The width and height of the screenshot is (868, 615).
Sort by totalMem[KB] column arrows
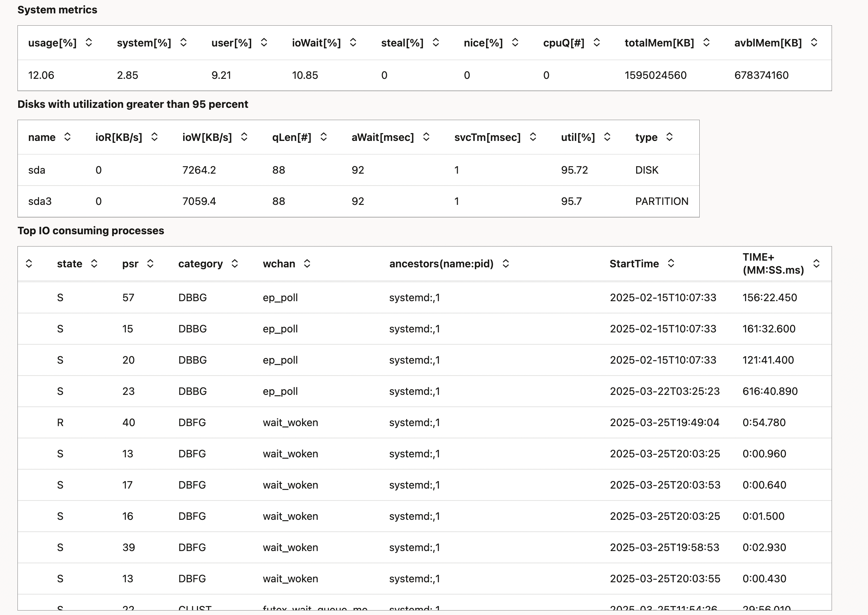(706, 42)
